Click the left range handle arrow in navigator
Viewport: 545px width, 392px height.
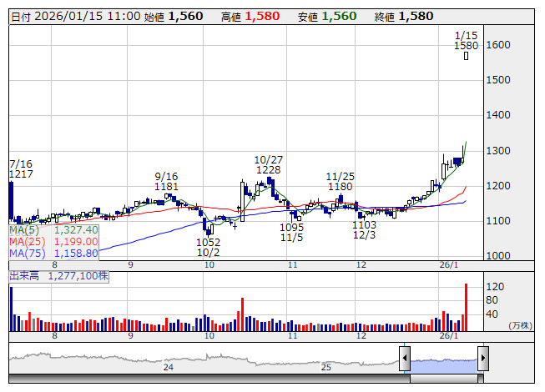[x=404, y=359]
